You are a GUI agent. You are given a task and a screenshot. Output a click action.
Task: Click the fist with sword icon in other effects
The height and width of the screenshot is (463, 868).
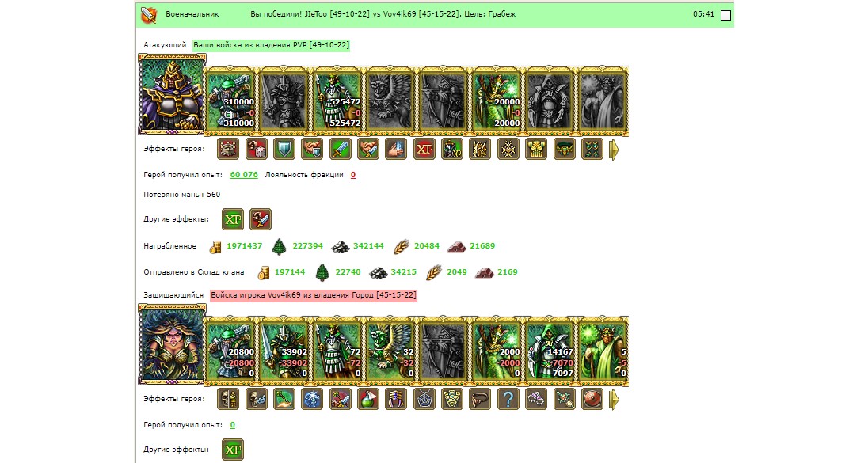(261, 219)
